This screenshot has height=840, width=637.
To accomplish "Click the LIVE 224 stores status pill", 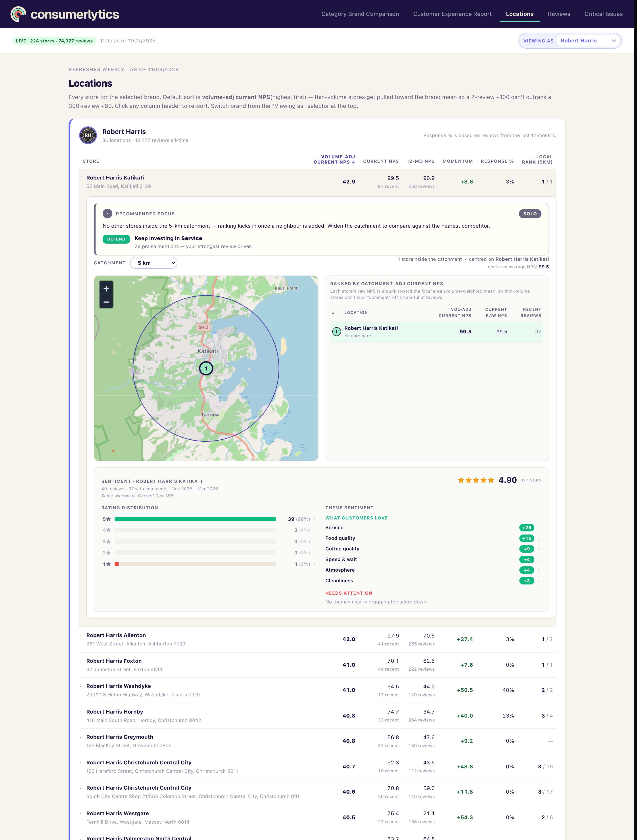I will [x=54, y=41].
